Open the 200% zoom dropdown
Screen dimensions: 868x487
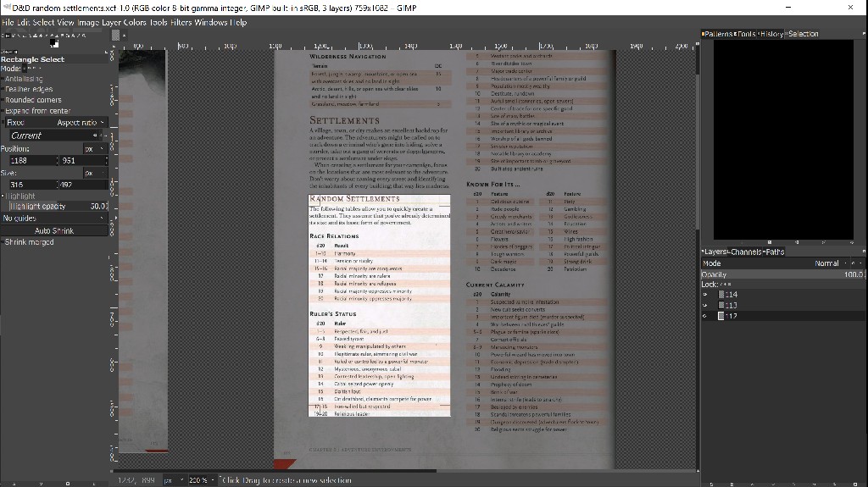pyautogui.click(x=202, y=480)
